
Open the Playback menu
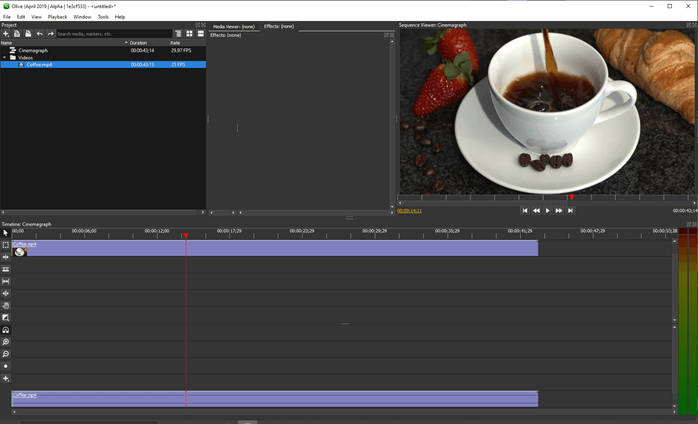(57, 17)
